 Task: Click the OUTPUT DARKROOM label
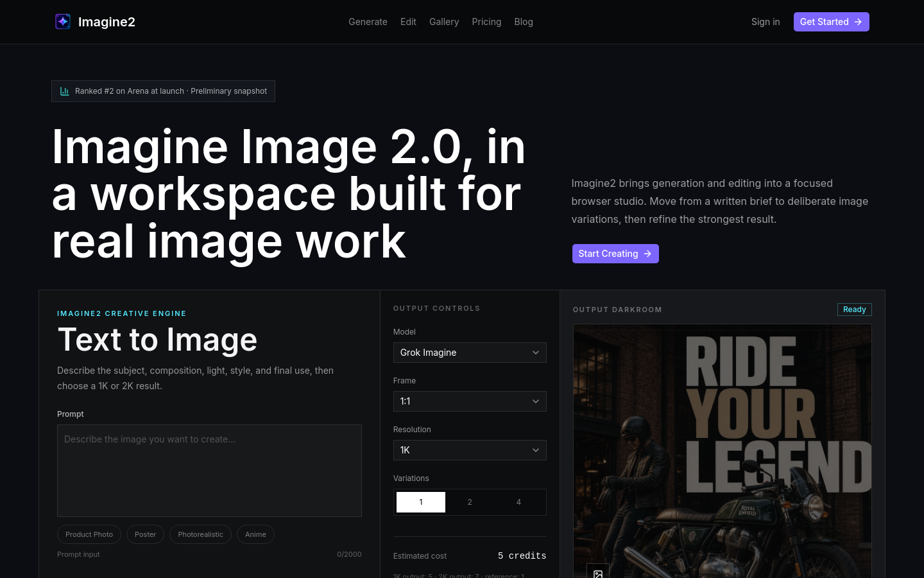tap(617, 310)
